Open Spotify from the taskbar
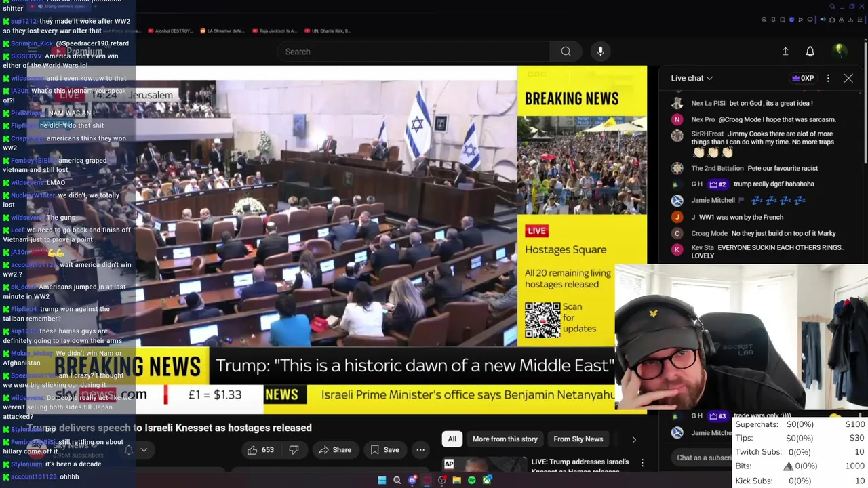This screenshot has width=868, height=488. point(471,480)
